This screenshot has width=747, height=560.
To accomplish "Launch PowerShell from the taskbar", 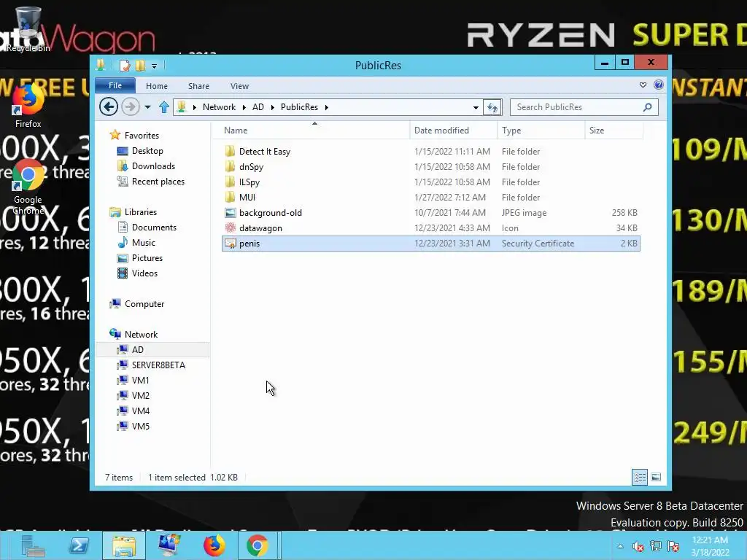I will tap(79, 545).
